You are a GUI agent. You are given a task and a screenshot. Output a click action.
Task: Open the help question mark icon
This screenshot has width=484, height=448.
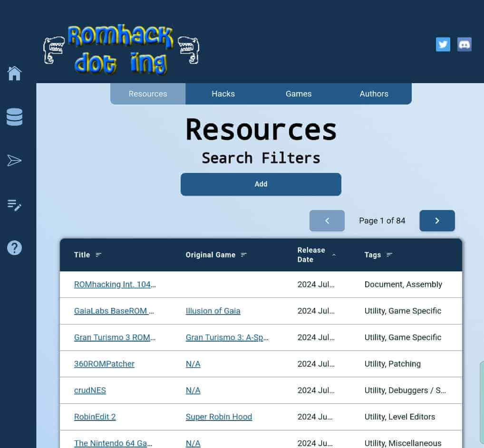pyautogui.click(x=15, y=248)
